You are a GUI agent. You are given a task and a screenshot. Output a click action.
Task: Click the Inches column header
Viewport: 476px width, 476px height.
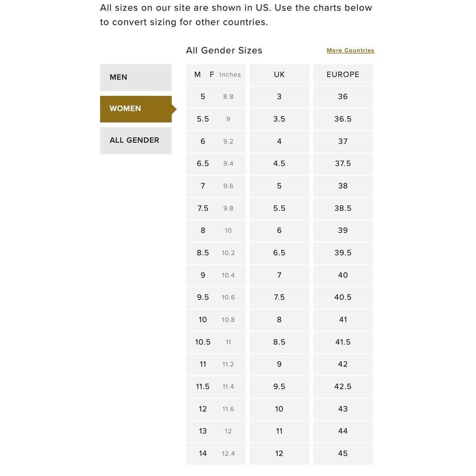(230, 74)
